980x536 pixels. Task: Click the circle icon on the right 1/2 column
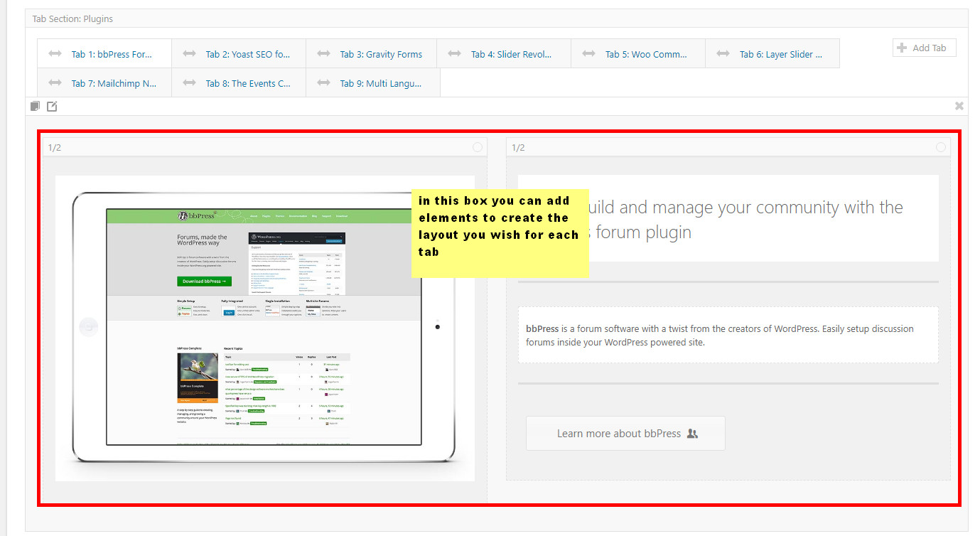(941, 147)
